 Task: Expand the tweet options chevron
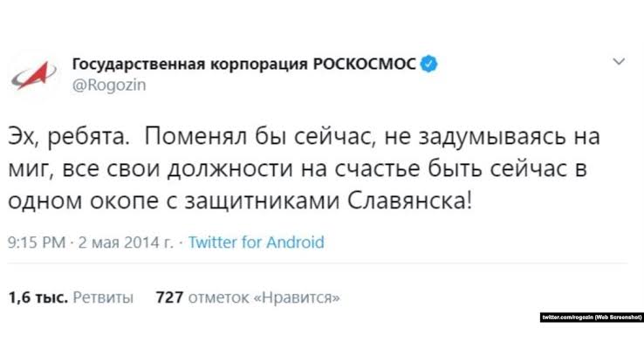click(619, 62)
